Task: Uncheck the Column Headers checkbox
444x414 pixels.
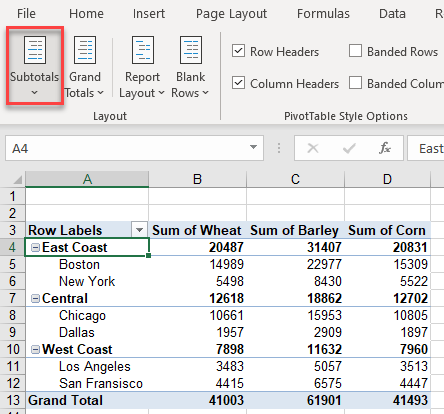Action: pos(238,83)
